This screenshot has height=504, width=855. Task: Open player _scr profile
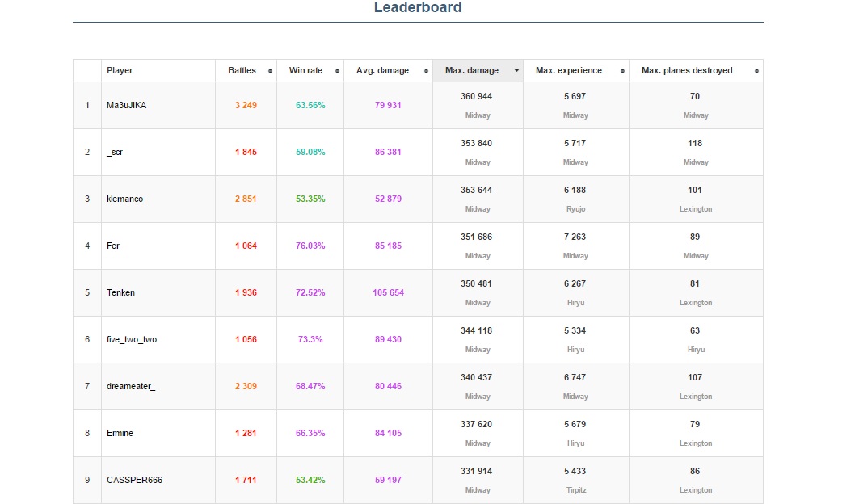point(115,152)
